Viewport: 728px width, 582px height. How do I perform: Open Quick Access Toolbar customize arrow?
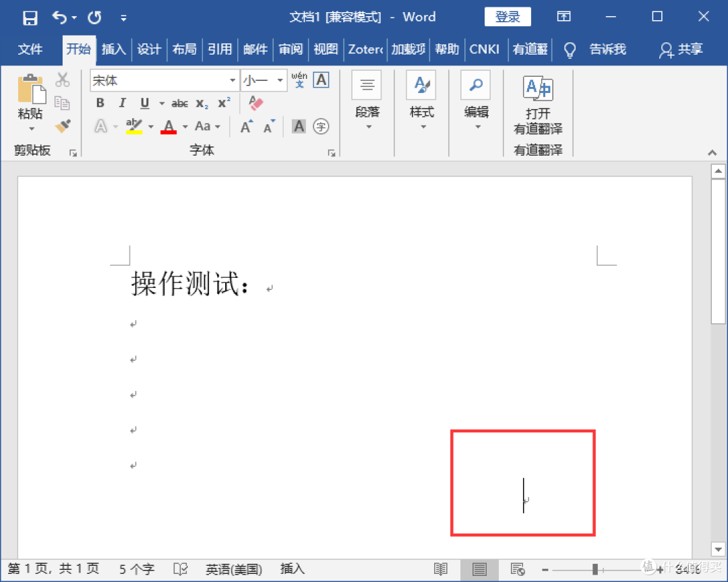pos(123,18)
